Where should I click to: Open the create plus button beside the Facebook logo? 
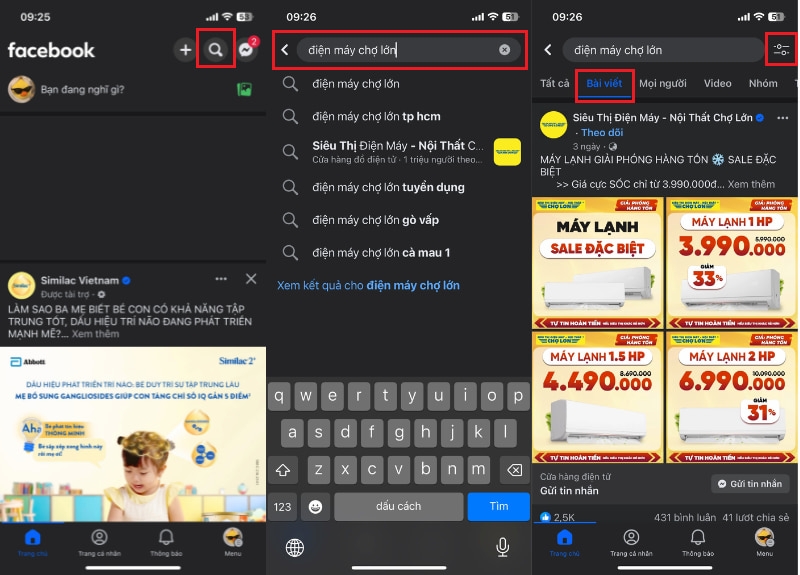[x=185, y=49]
